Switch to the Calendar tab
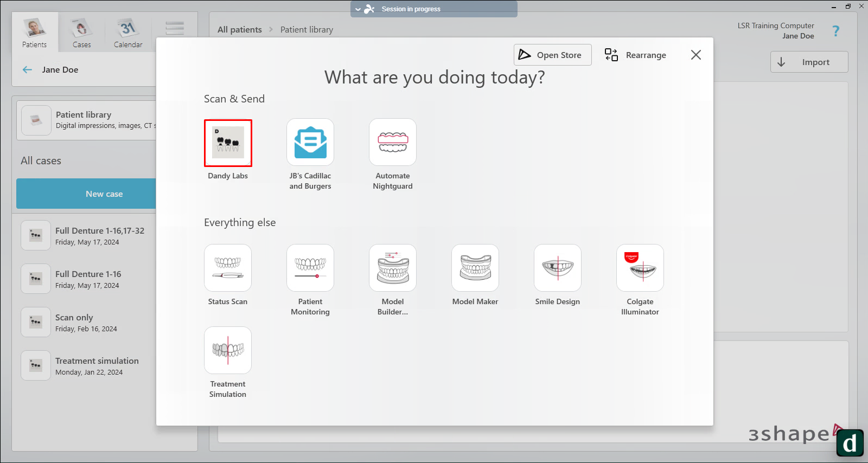 coord(128,33)
